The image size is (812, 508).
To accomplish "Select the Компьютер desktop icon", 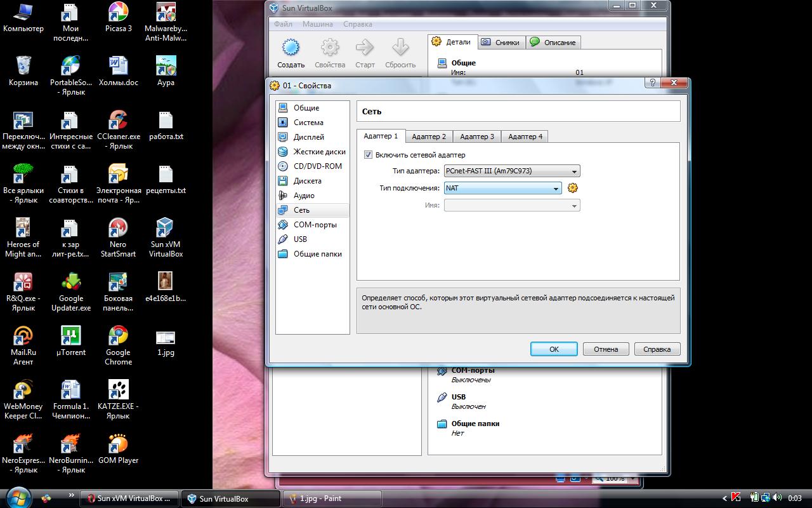I will click(23, 17).
